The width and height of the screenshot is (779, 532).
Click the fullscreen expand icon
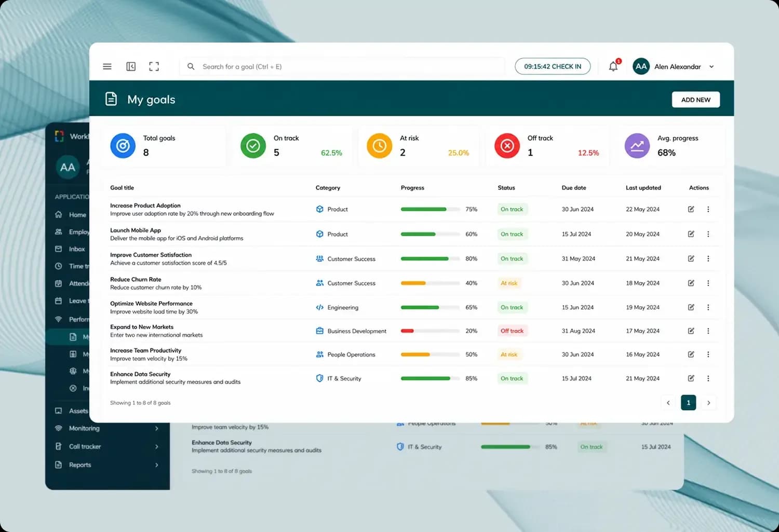click(154, 66)
